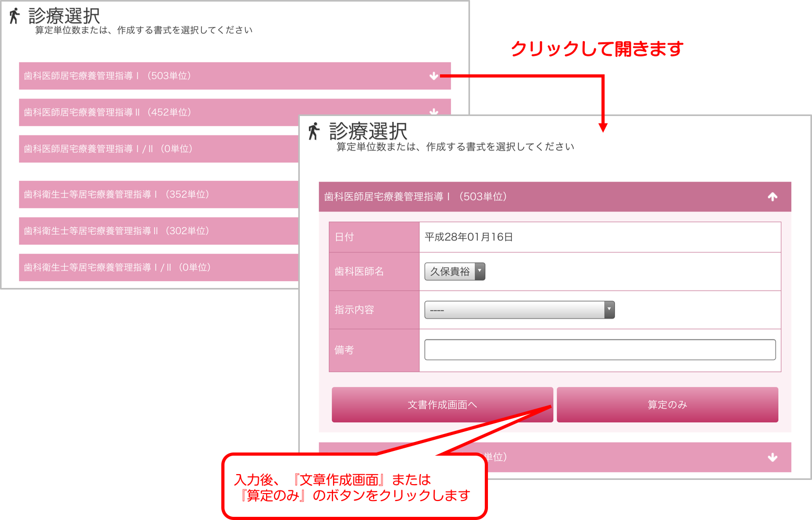
Task: Expand 歯科医師居宅療養管理指導Ⅰ/Ⅱ (0単位) row
Action: (x=108, y=149)
